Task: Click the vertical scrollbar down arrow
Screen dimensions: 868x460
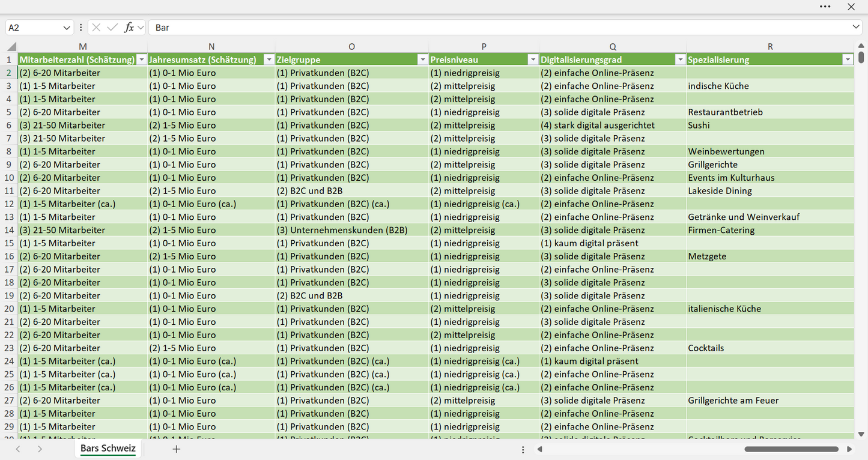Action: [861, 434]
